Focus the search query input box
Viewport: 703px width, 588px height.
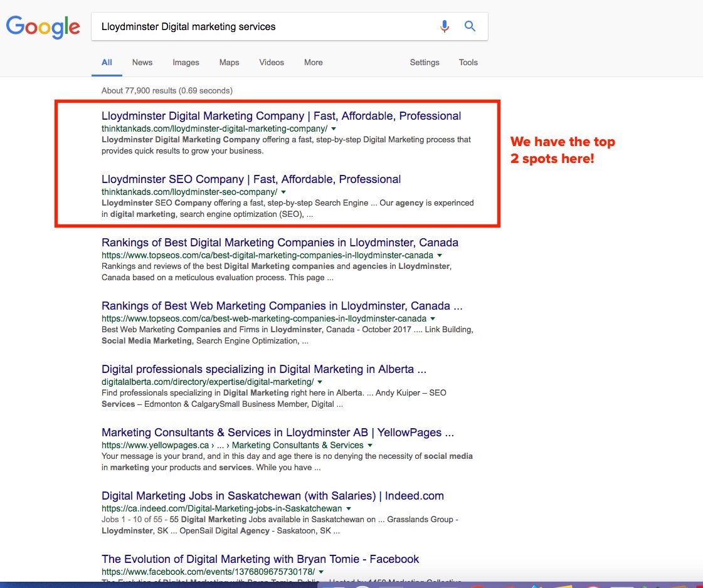coord(263,27)
